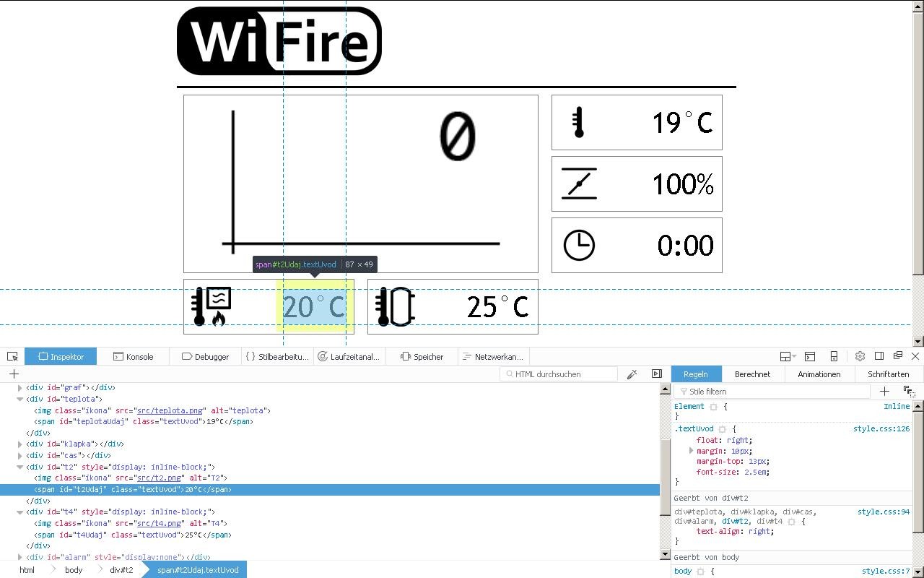Follow the src/t2.png link

[x=158, y=478]
